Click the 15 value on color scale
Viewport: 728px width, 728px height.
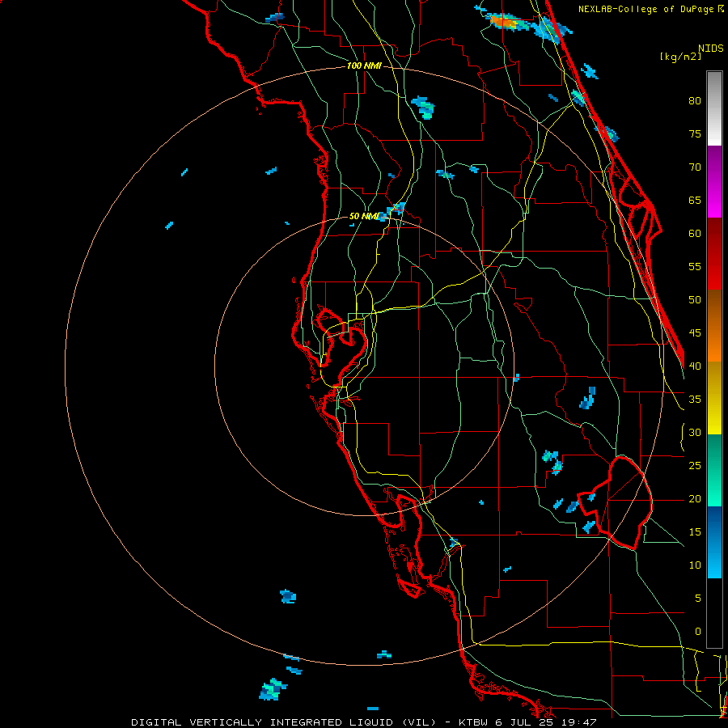coord(695,532)
